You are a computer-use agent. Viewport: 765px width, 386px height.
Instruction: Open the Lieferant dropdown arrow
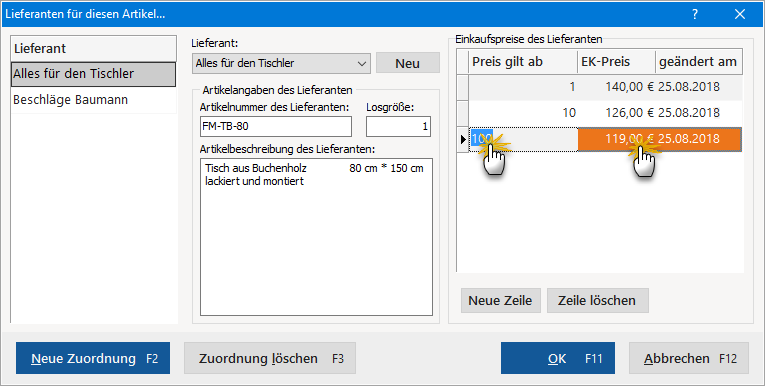click(362, 63)
